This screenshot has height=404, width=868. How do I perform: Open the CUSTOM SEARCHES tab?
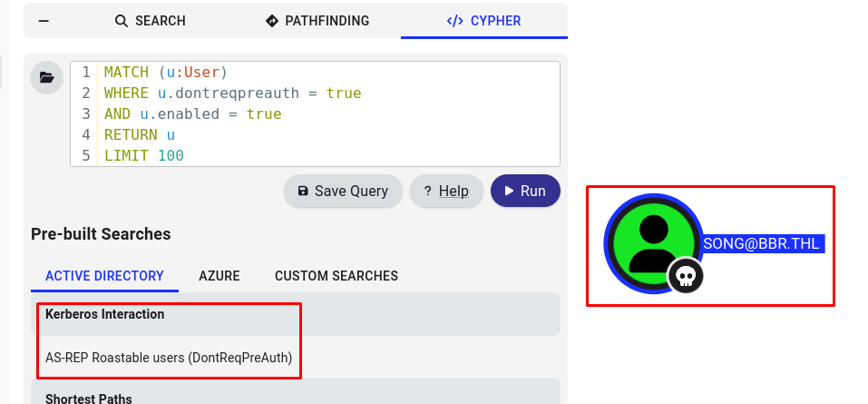tap(336, 275)
